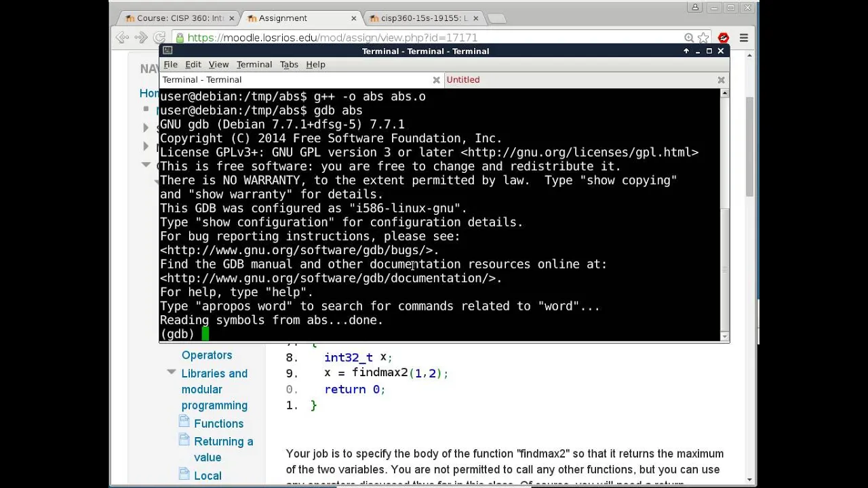868x488 pixels.
Task: Click the gnu.org/licenses/gpl.html URL text
Action: (x=580, y=152)
